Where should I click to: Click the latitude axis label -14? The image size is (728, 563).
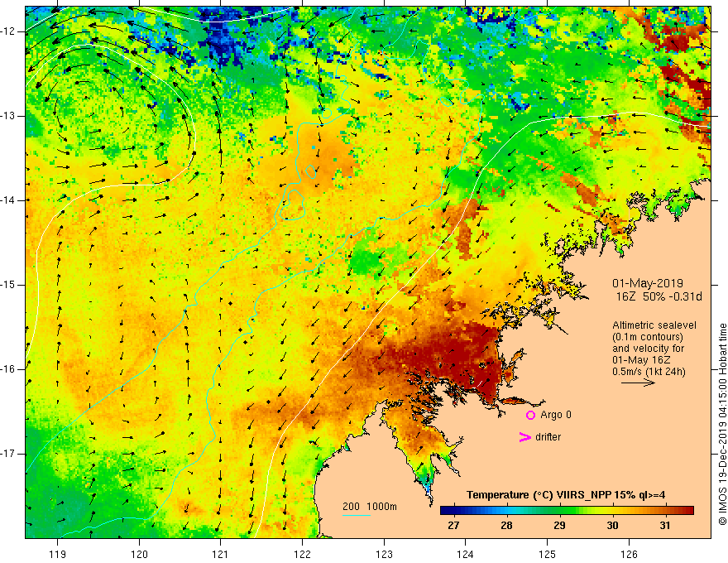[8, 200]
